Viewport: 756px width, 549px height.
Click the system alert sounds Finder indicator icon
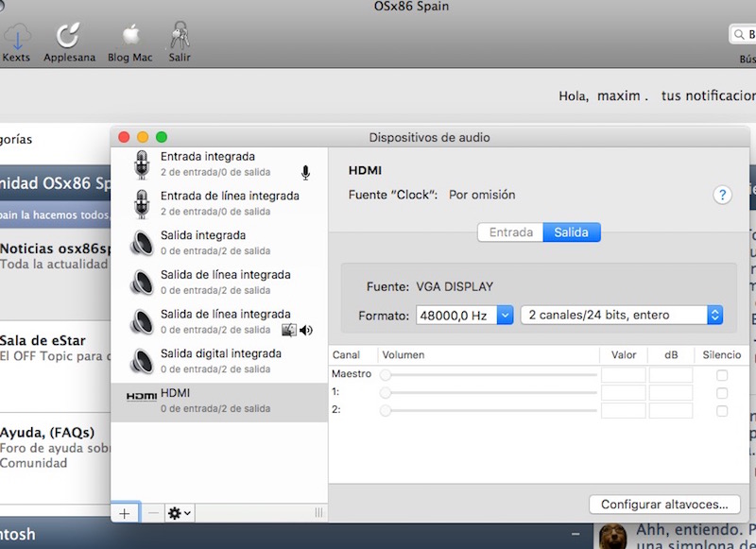pyautogui.click(x=289, y=330)
